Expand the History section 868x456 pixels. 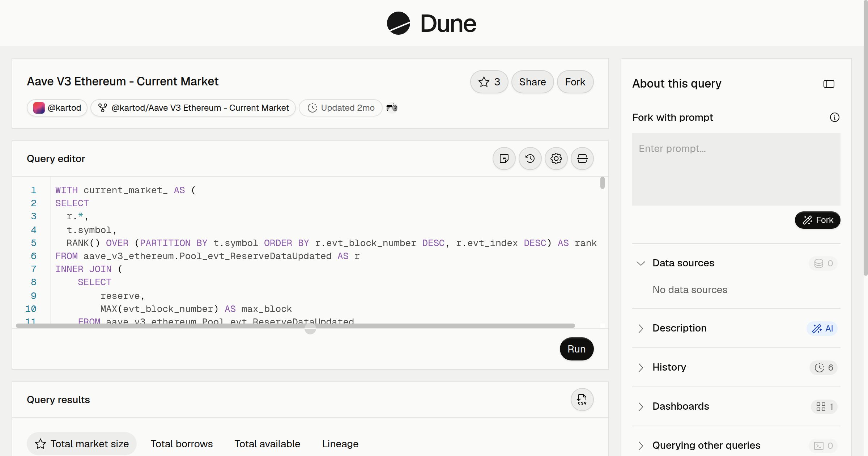click(x=736, y=367)
